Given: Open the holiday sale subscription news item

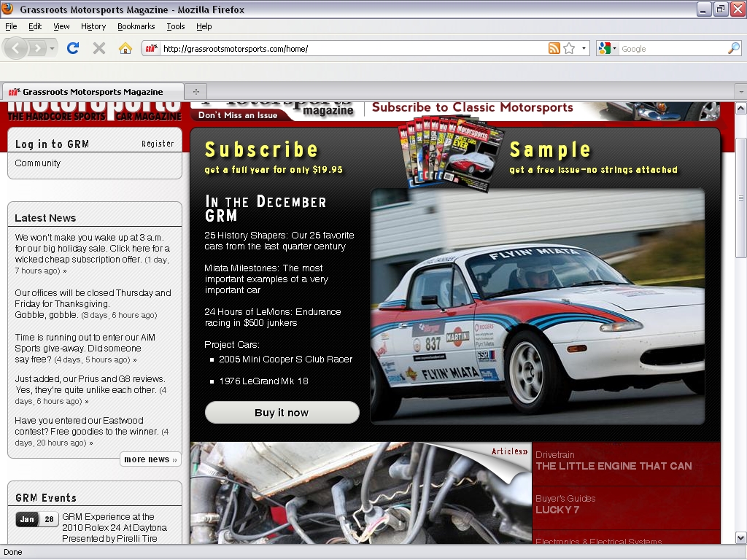Looking at the screenshot, I should [92, 254].
